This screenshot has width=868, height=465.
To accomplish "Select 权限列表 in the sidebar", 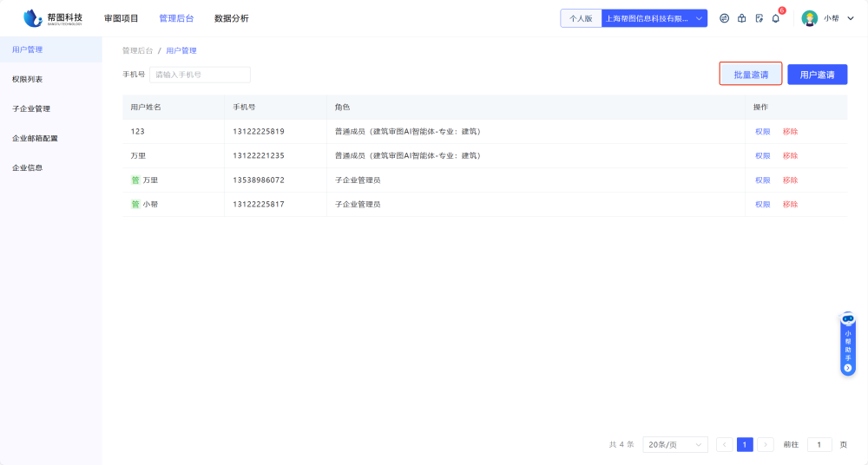I will 27,79.
